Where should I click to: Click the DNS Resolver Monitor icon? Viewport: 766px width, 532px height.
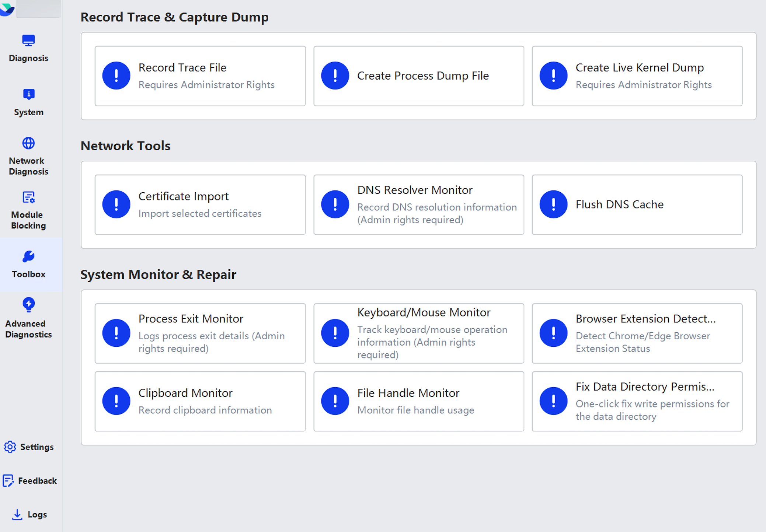335,204
